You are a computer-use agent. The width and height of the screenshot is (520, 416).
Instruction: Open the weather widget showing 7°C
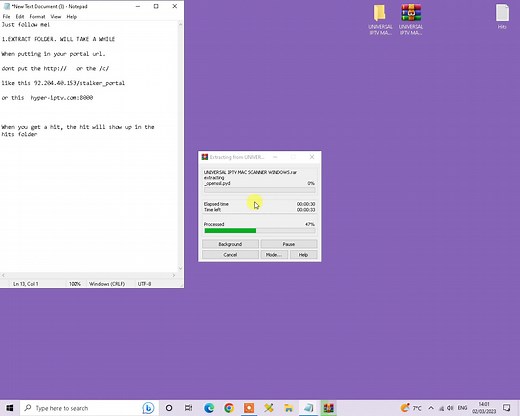tap(411, 408)
